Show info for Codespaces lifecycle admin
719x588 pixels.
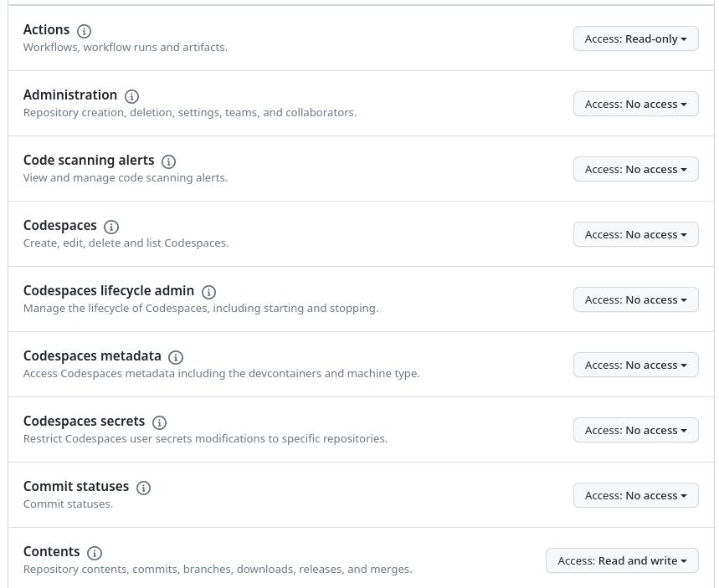click(x=208, y=292)
